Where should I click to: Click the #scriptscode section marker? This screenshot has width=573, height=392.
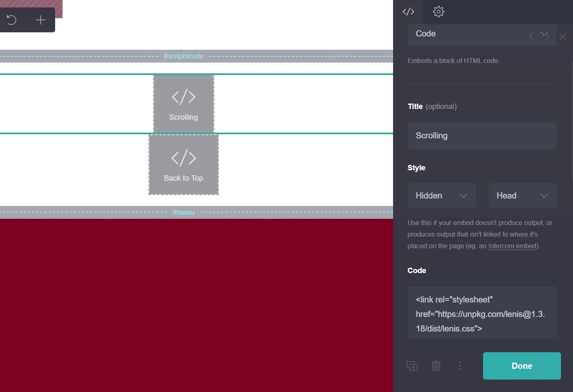(x=183, y=56)
